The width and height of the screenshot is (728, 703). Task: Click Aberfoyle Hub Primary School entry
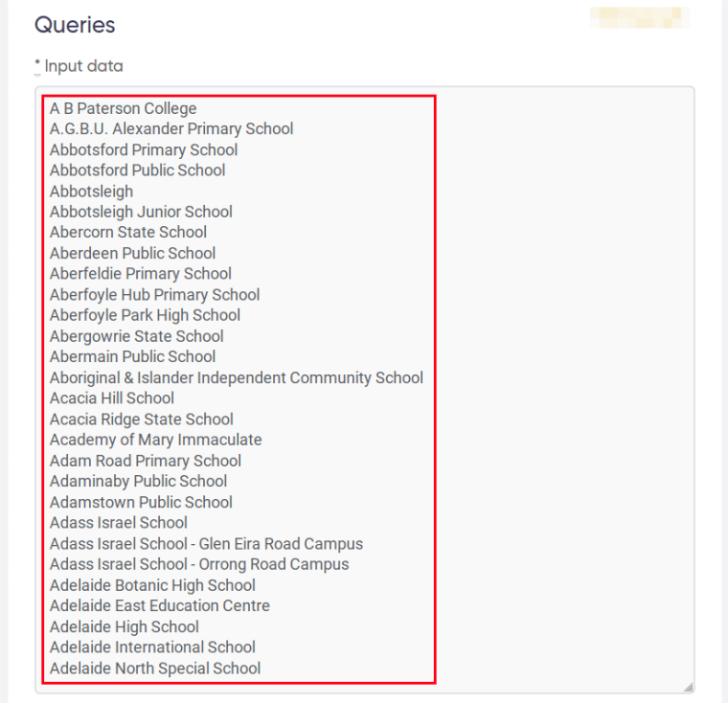[154, 294]
